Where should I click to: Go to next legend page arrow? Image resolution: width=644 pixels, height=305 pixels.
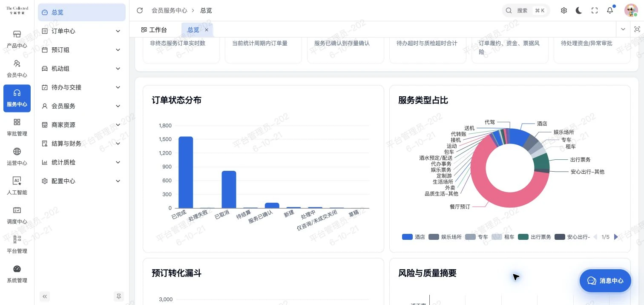click(616, 237)
